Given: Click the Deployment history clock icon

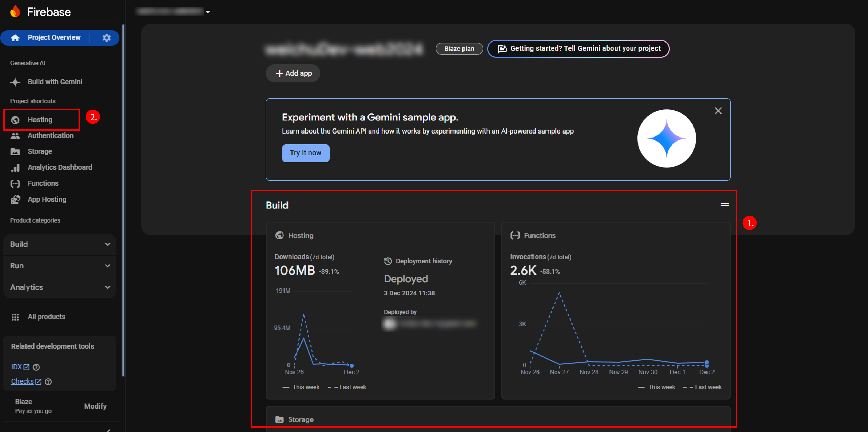Looking at the screenshot, I should (x=388, y=261).
